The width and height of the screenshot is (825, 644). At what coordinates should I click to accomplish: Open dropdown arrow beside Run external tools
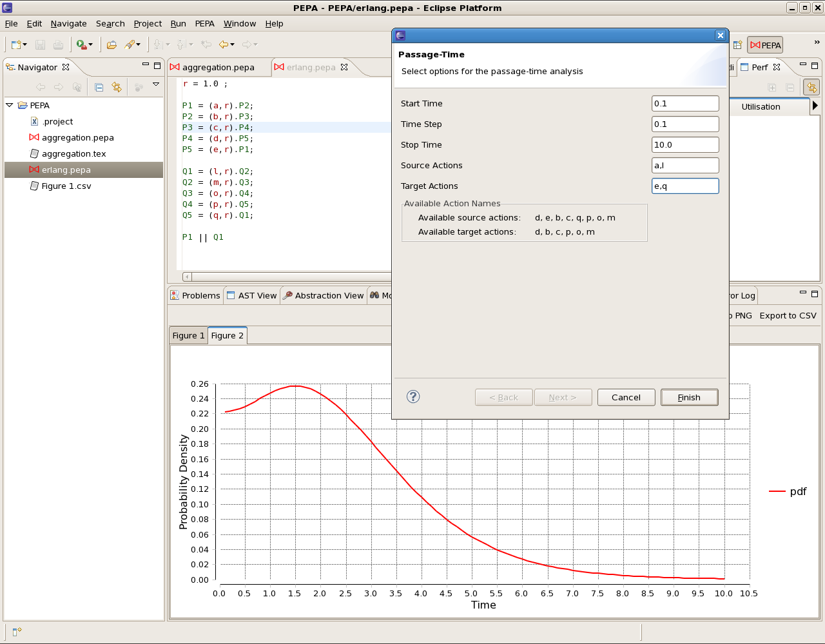pos(90,44)
